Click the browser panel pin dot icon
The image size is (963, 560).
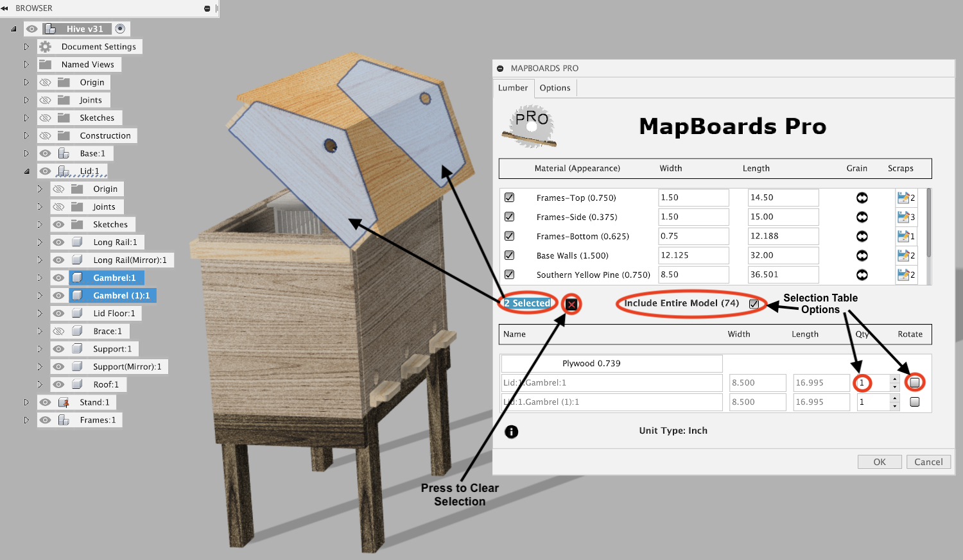pos(207,8)
